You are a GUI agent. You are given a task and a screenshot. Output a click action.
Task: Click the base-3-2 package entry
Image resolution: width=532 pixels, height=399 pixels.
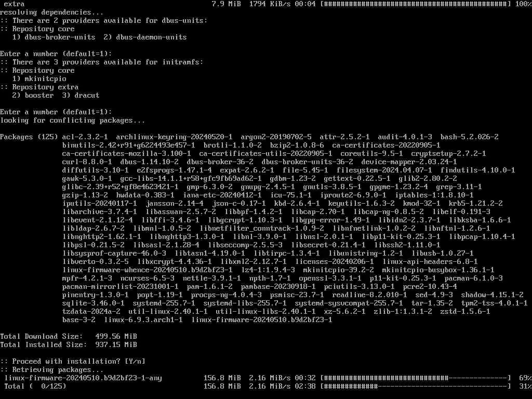point(79,320)
